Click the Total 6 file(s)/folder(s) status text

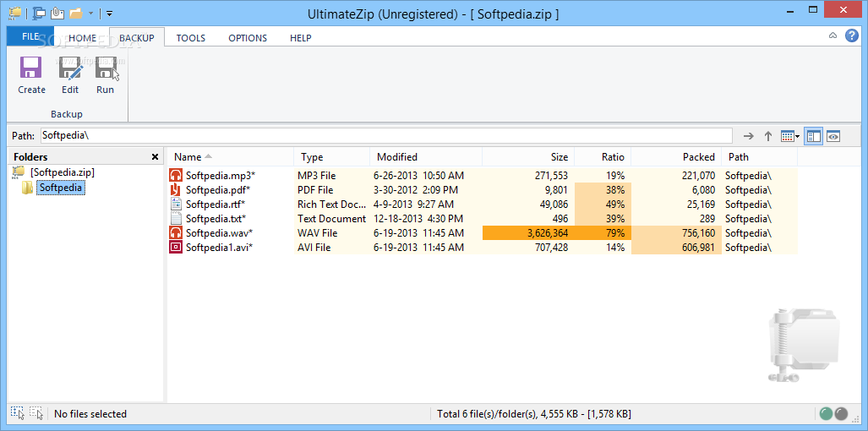533,414
